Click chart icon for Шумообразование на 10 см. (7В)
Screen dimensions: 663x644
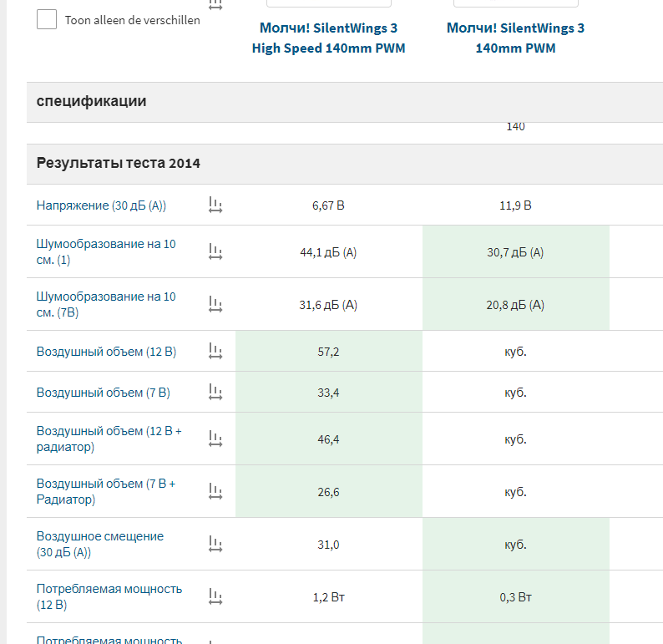(x=215, y=304)
